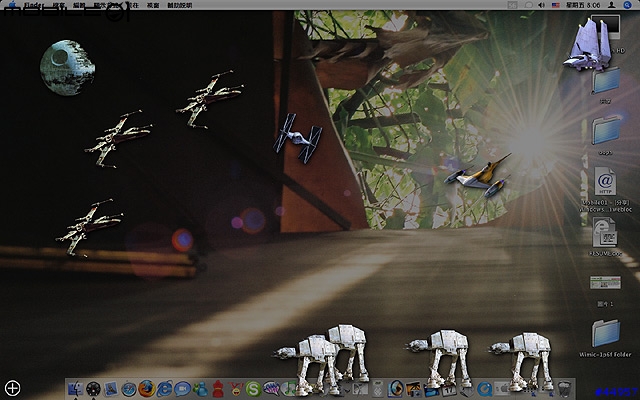
Task: Open the 編輯 menu
Action: pyautogui.click(x=79, y=5)
